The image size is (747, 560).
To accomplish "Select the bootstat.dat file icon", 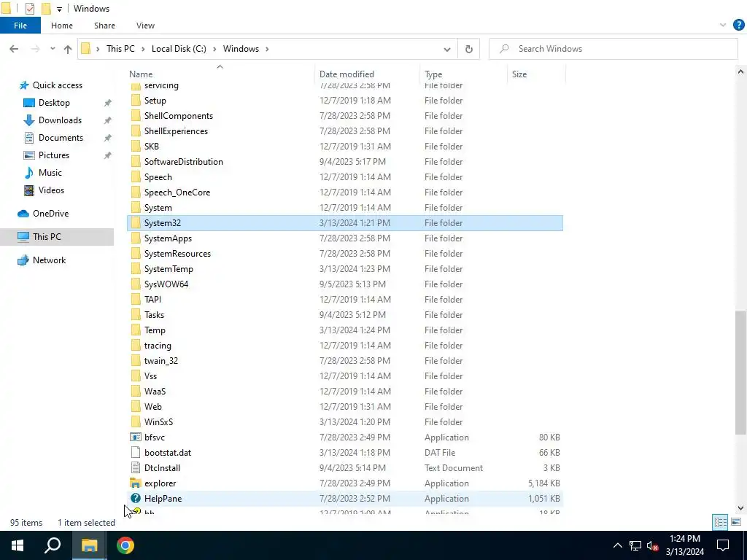I will tap(136, 452).
